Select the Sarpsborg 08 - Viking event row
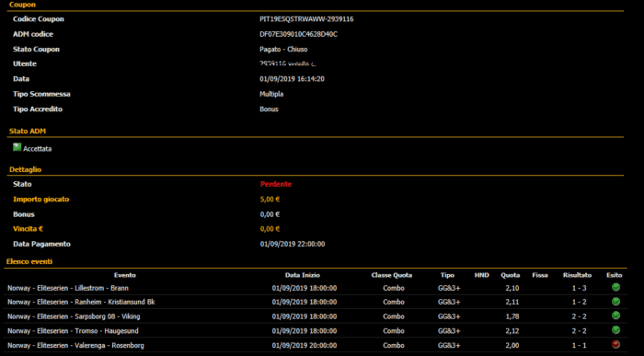This screenshot has width=644, height=356. coord(316,316)
